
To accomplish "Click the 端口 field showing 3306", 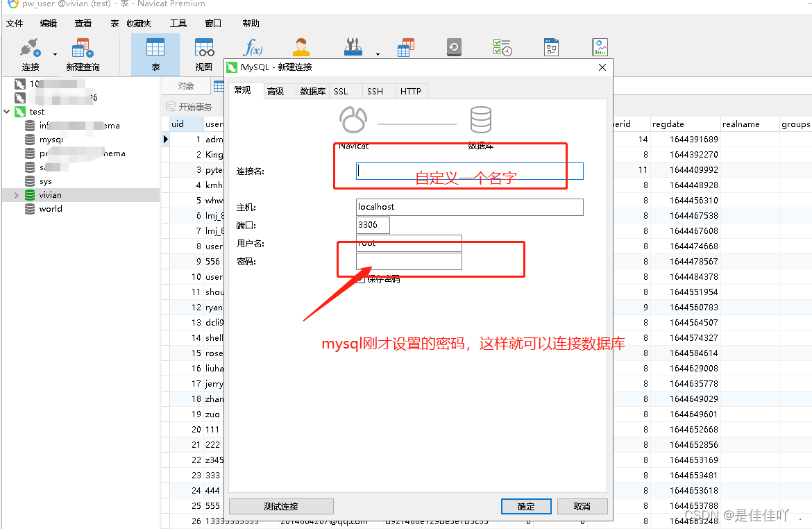I will click(x=373, y=225).
